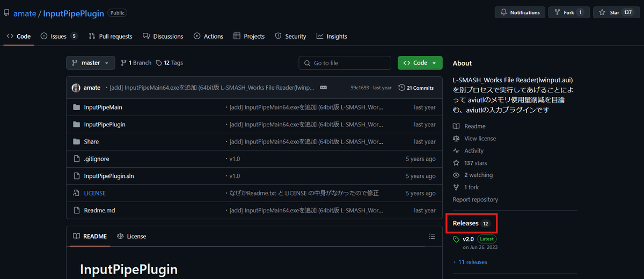Click the repository book icon beside amate
The width and height of the screenshot is (644, 279).
6,12
